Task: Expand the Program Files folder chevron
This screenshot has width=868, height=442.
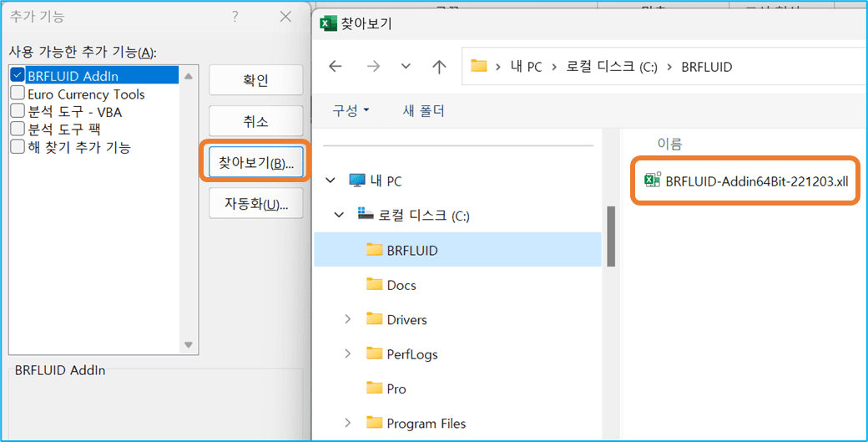Action: pos(348,423)
